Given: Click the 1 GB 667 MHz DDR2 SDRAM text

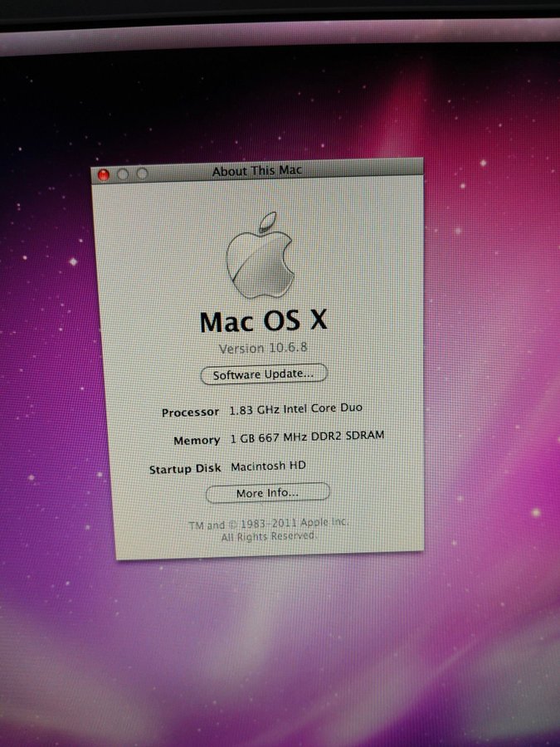Looking at the screenshot, I should tap(307, 437).
